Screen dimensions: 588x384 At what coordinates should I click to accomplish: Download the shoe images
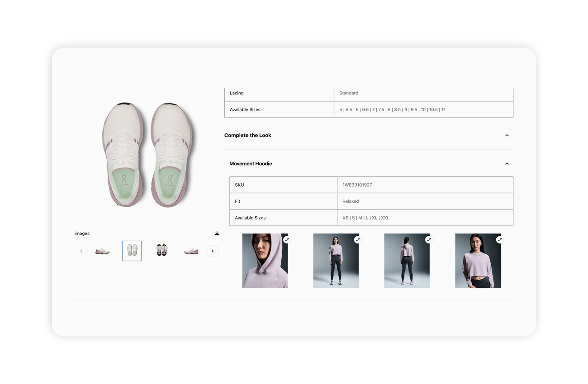tap(217, 233)
